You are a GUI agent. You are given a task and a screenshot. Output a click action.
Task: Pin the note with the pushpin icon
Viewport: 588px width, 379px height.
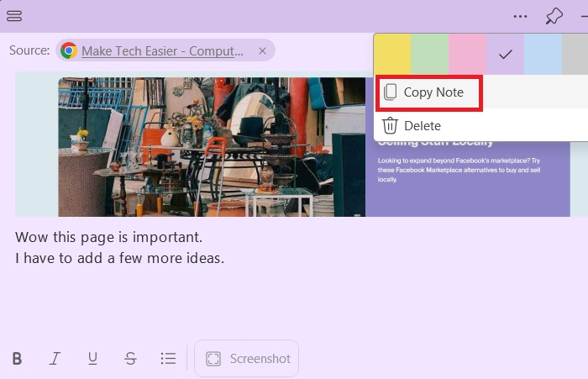pyautogui.click(x=554, y=16)
